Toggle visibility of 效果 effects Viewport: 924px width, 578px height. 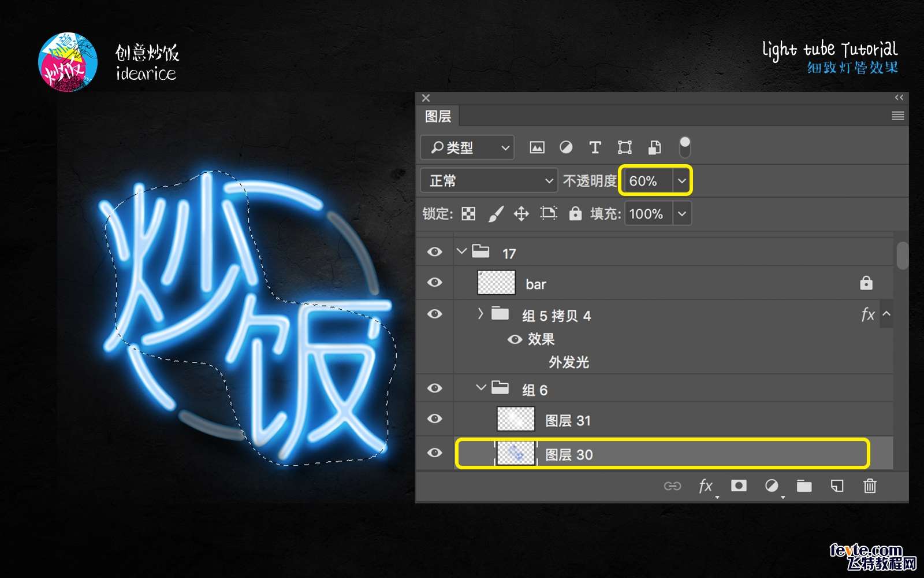(x=515, y=339)
